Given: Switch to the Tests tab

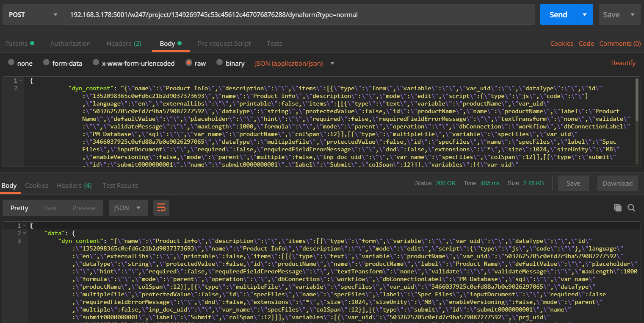Looking at the screenshot, I should coord(274,43).
